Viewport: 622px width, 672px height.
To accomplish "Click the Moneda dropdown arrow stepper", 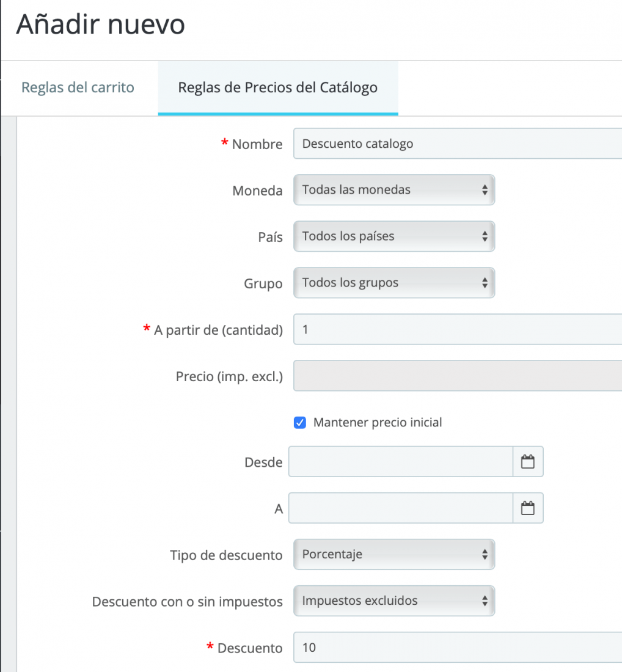I will [x=485, y=190].
